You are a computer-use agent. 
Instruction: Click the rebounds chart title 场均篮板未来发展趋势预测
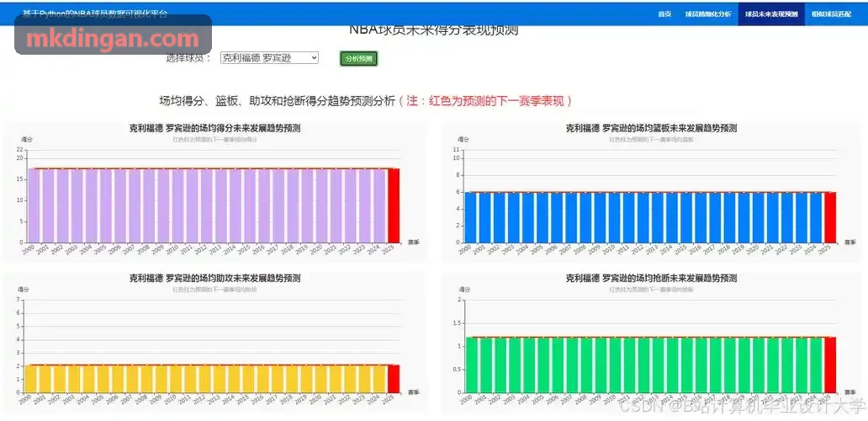point(651,128)
